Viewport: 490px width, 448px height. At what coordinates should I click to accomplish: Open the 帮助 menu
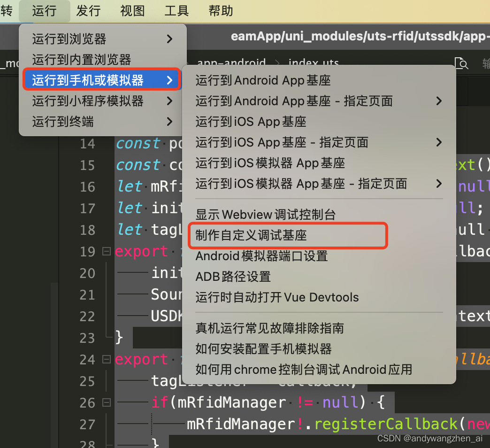pos(221,11)
